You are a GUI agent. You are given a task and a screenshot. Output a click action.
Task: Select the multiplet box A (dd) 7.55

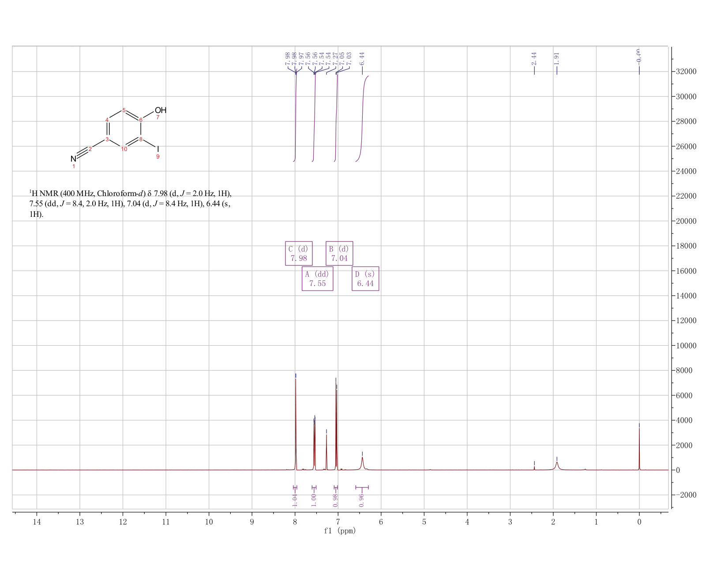(317, 279)
